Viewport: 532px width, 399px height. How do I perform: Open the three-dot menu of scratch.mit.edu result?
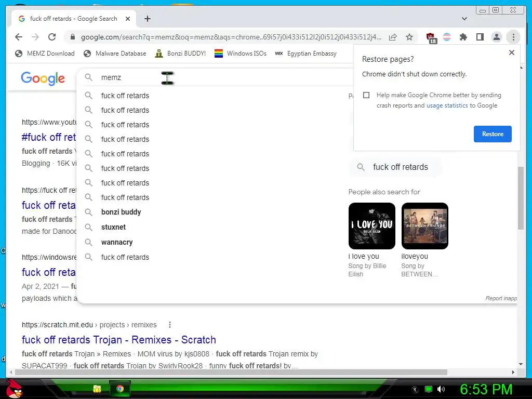170,325
